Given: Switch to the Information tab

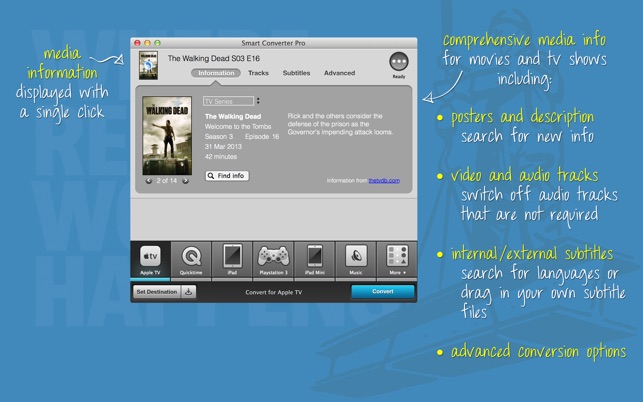Looking at the screenshot, I should (216, 73).
